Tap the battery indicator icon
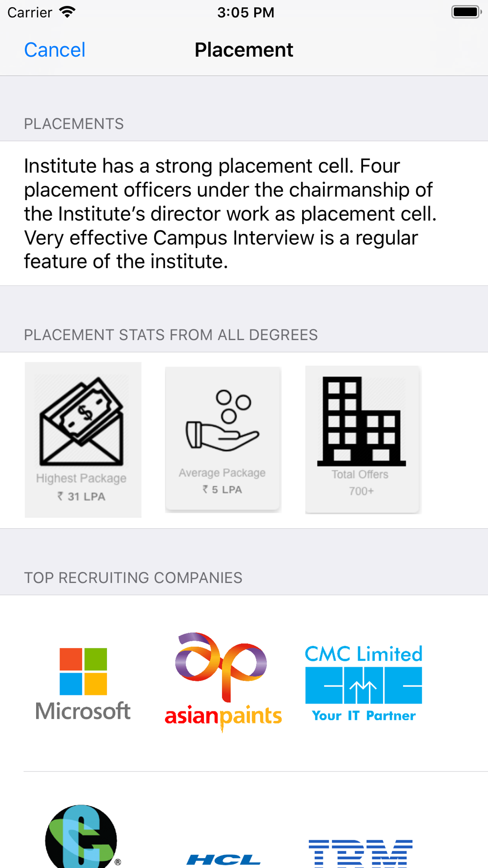Image resolution: width=488 pixels, height=868 pixels. point(466,12)
